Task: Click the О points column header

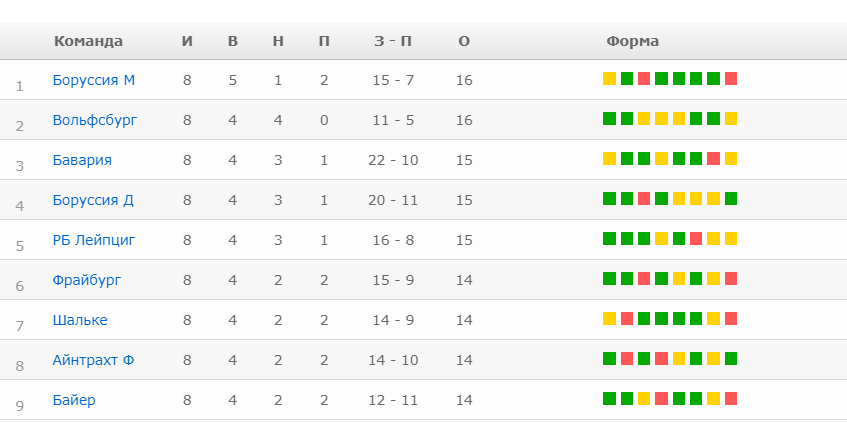Action: tap(464, 41)
